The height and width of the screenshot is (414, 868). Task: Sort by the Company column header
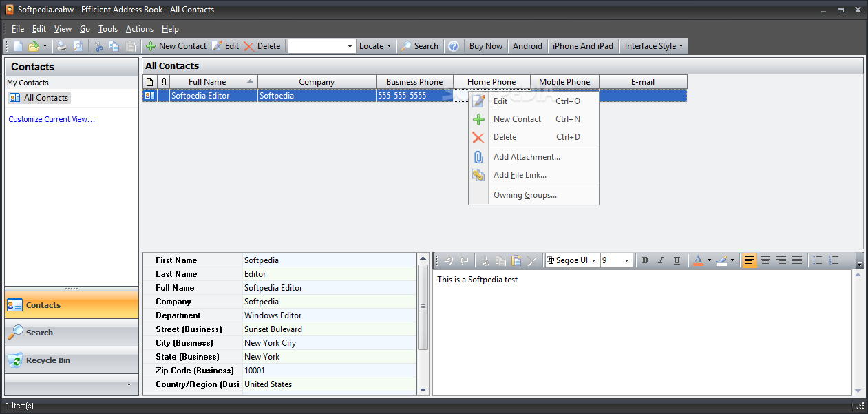point(317,82)
